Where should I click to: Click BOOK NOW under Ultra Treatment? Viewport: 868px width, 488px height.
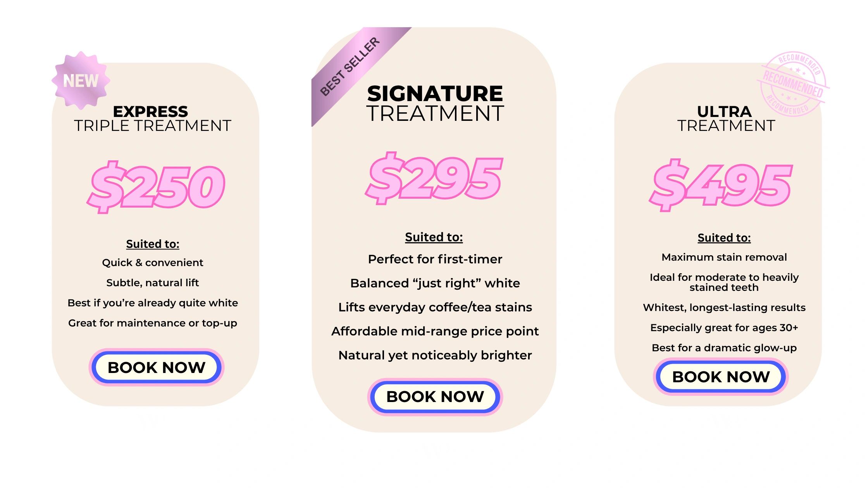(721, 376)
